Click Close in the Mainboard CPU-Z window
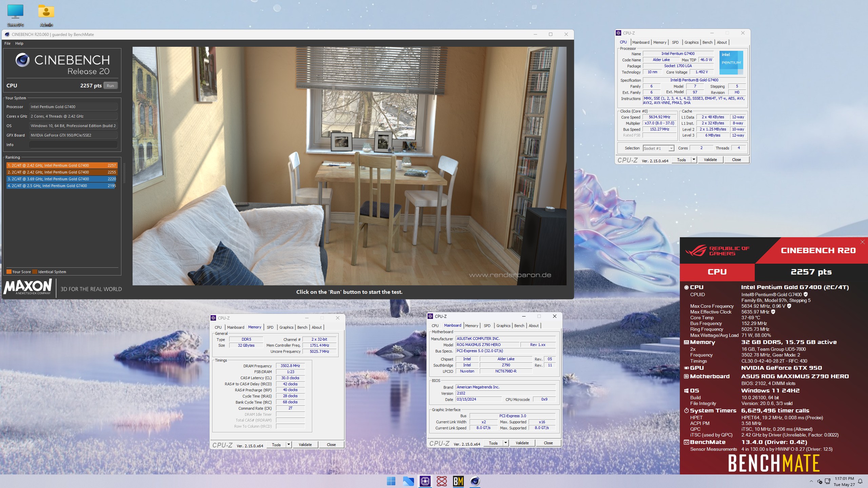Screen dimensions: 868x488 coord(548,443)
